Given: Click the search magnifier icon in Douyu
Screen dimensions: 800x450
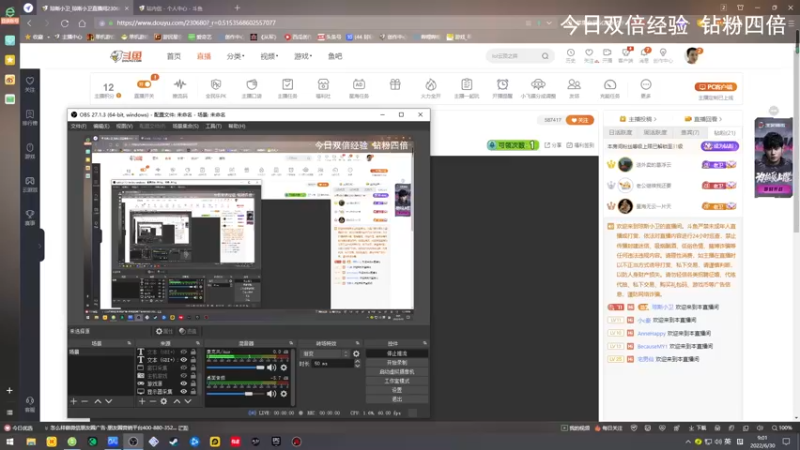Looking at the screenshot, I should click(x=545, y=56).
